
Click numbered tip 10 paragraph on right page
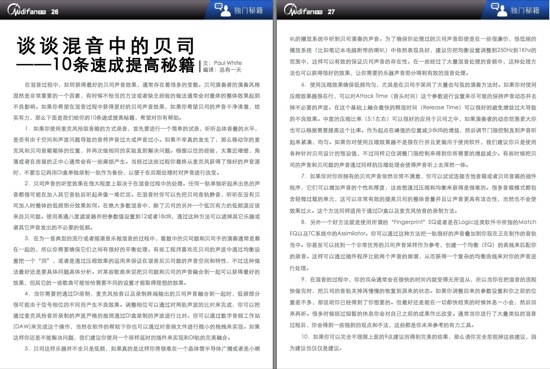pyautogui.click(x=413, y=342)
